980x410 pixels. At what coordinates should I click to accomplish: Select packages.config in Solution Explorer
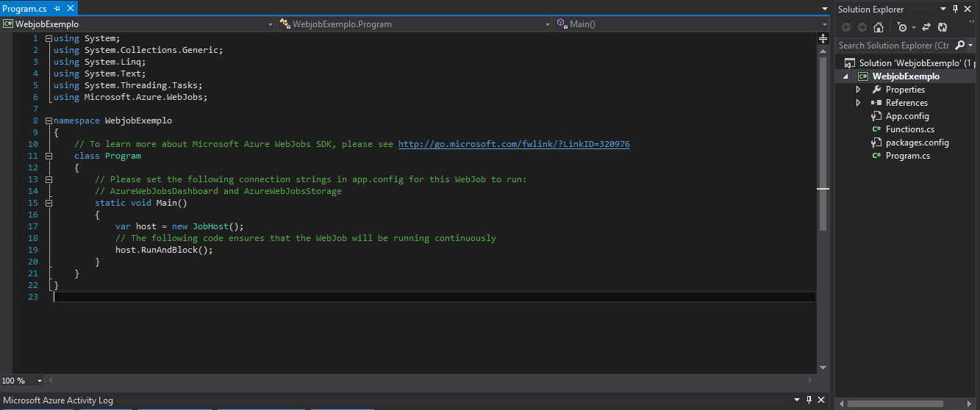coord(917,143)
